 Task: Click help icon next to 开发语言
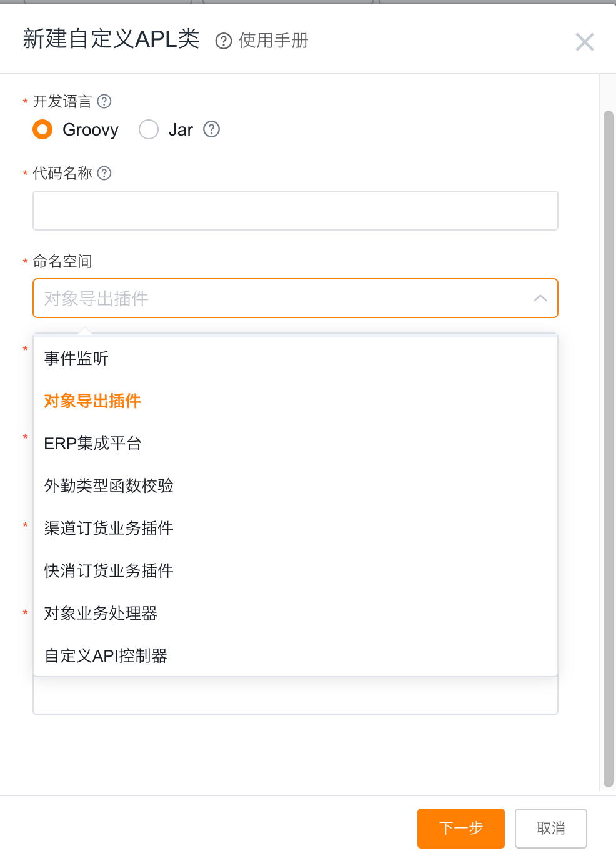pyautogui.click(x=104, y=101)
